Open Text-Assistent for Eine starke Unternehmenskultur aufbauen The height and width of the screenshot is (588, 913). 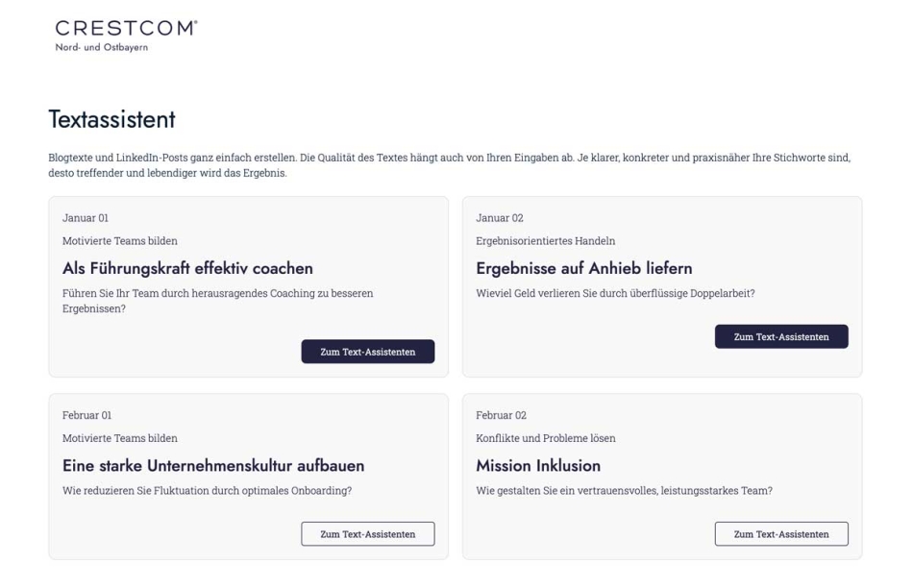(x=367, y=534)
